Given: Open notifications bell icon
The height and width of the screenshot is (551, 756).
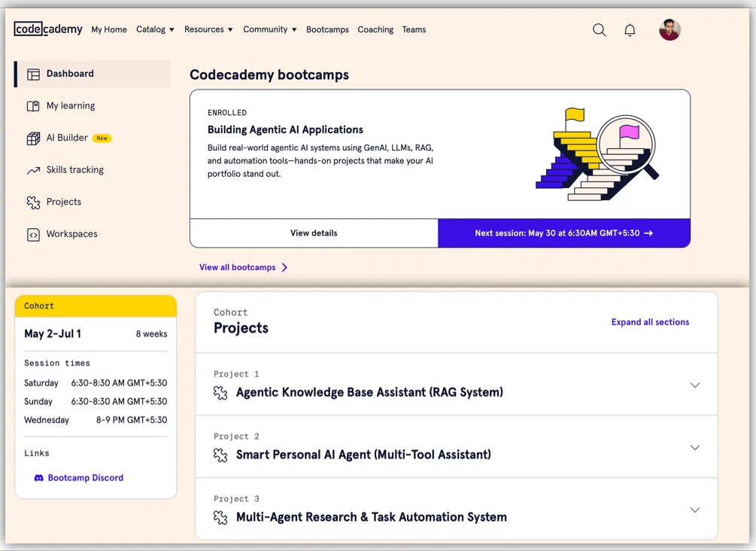Looking at the screenshot, I should 630,30.
